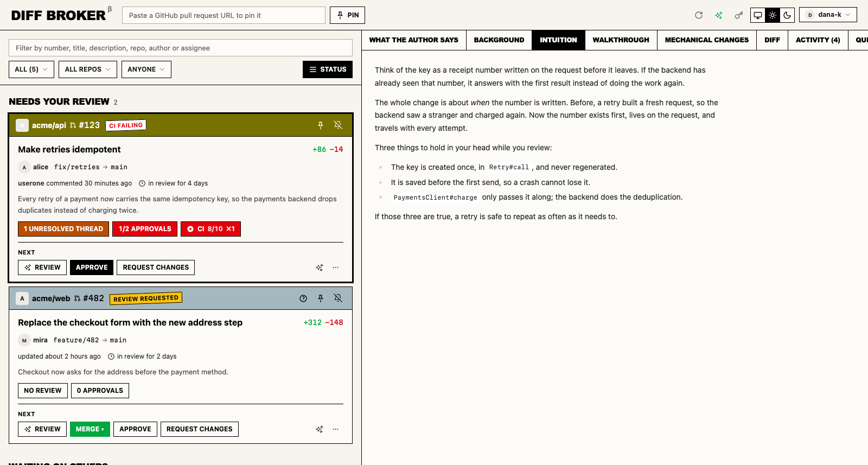Click the REVIEW REQUESTED label on #482

pyautogui.click(x=146, y=298)
